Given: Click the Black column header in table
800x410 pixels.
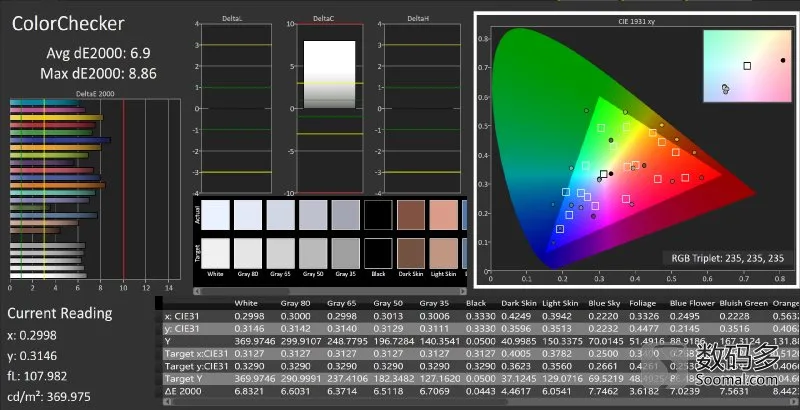Looking at the screenshot, I should 476,303.
